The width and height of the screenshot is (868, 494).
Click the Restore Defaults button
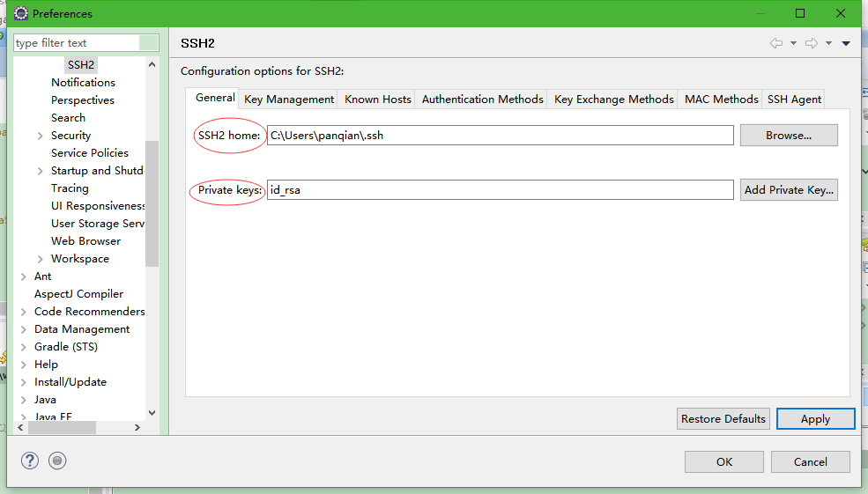[723, 418]
